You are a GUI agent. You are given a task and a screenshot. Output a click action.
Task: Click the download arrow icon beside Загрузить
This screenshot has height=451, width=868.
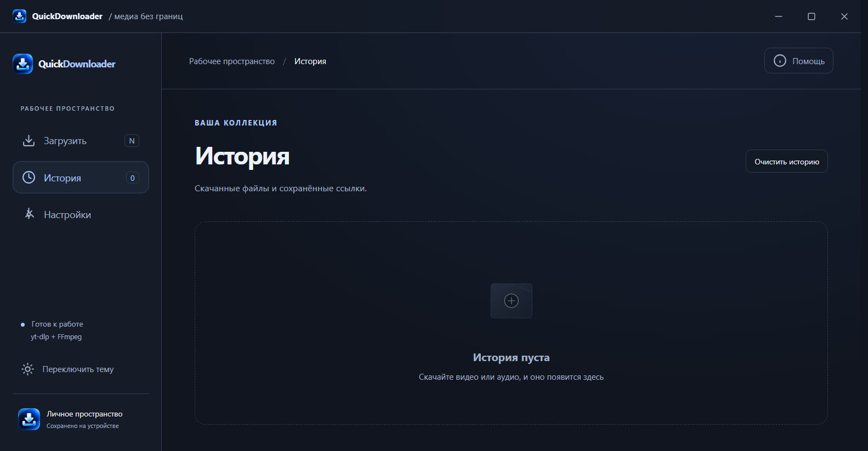tap(29, 141)
